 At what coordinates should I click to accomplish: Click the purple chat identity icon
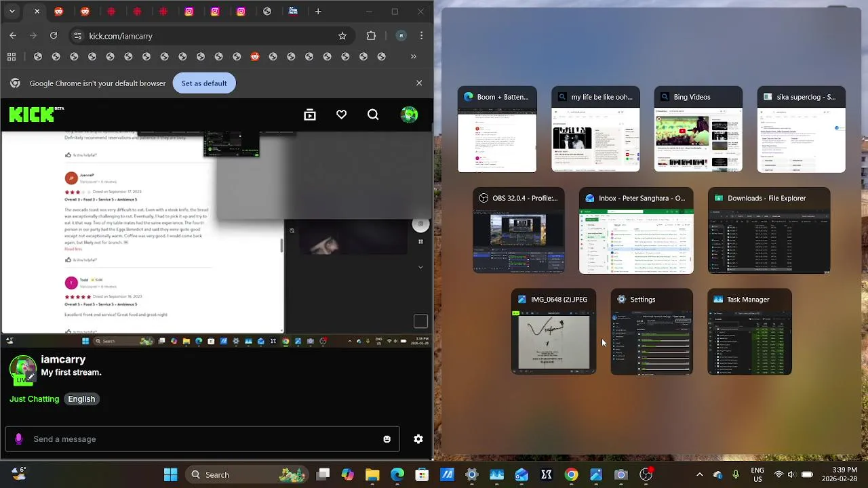[x=19, y=439]
